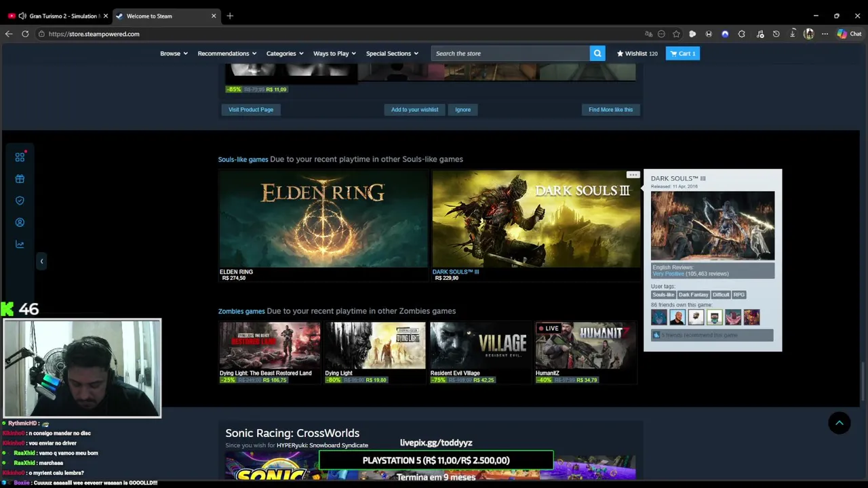Open the HumanitZ live game thumbnail
The image size is (868, 488).
click(x=586, y=345)
